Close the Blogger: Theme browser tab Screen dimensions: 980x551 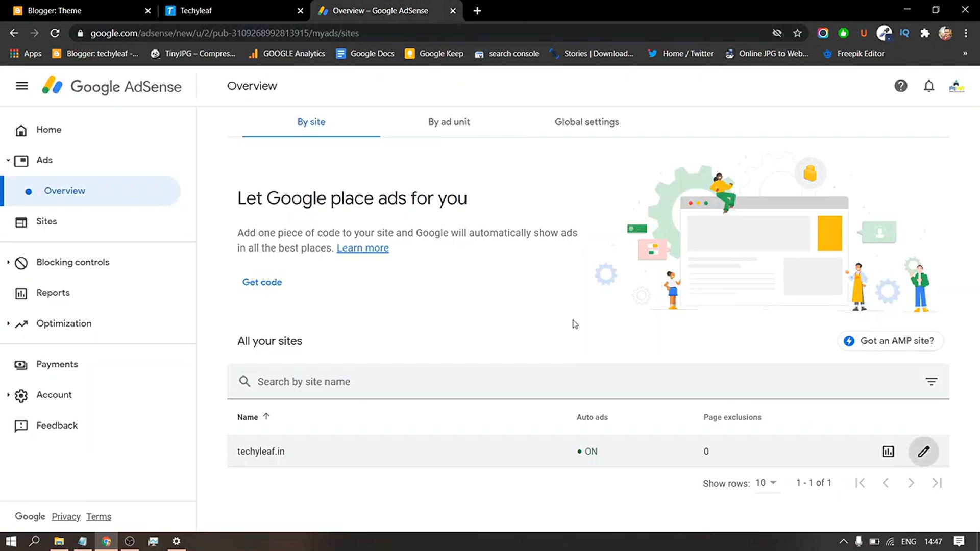[148, 11]
